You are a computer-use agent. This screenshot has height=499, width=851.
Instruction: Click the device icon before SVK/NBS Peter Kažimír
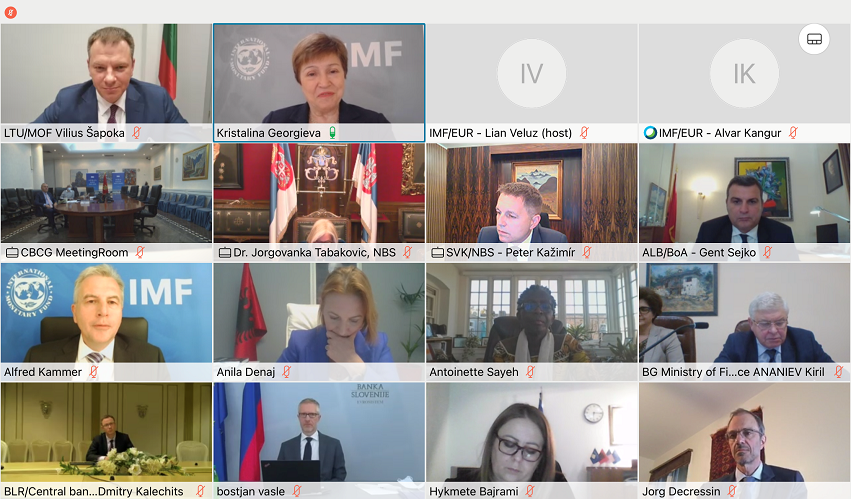pyautogui.click(x=437, y=252)
